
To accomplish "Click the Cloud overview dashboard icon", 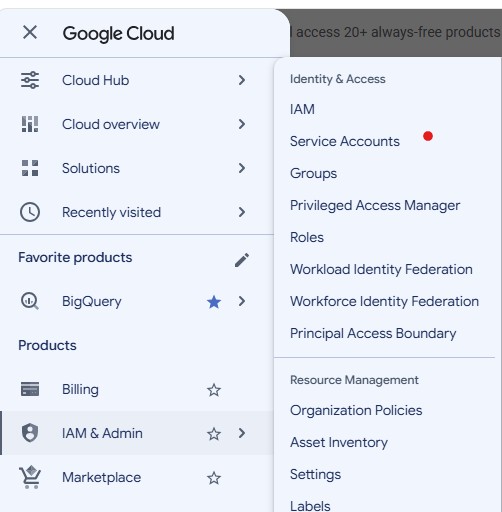I will tap(30, 124).
